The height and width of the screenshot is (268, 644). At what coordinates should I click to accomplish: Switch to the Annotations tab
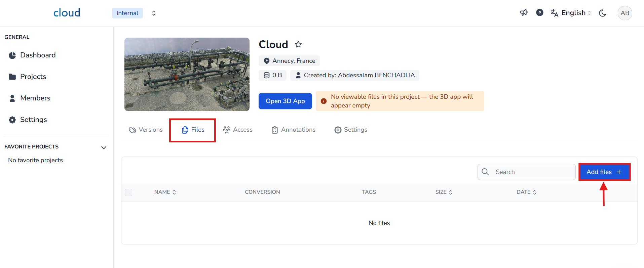point(293,130)
